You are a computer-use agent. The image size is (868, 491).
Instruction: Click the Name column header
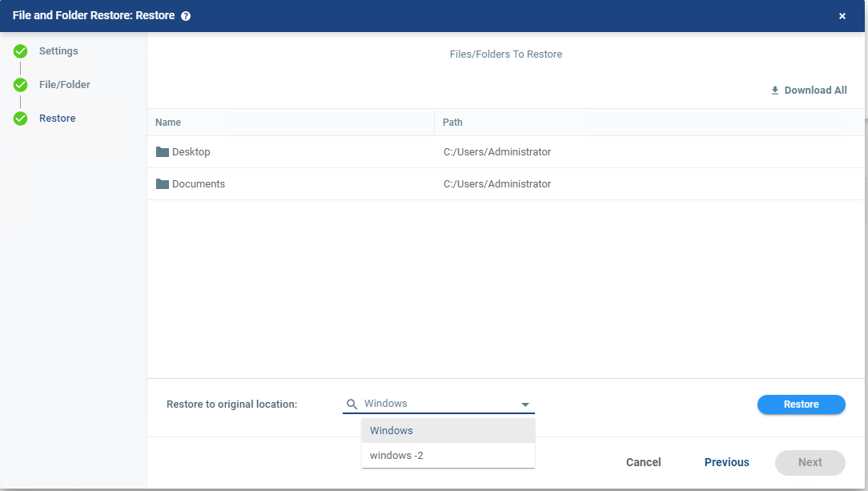point(168,123)
